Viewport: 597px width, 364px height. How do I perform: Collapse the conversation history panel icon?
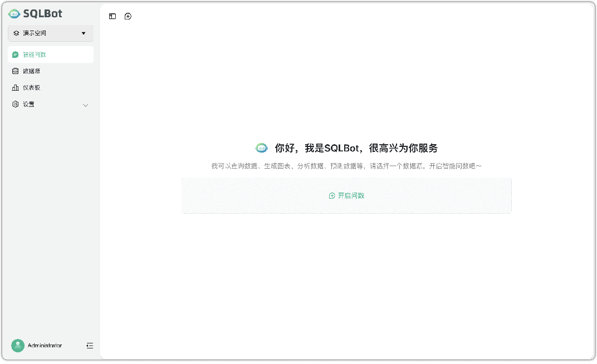click(112, 16)
